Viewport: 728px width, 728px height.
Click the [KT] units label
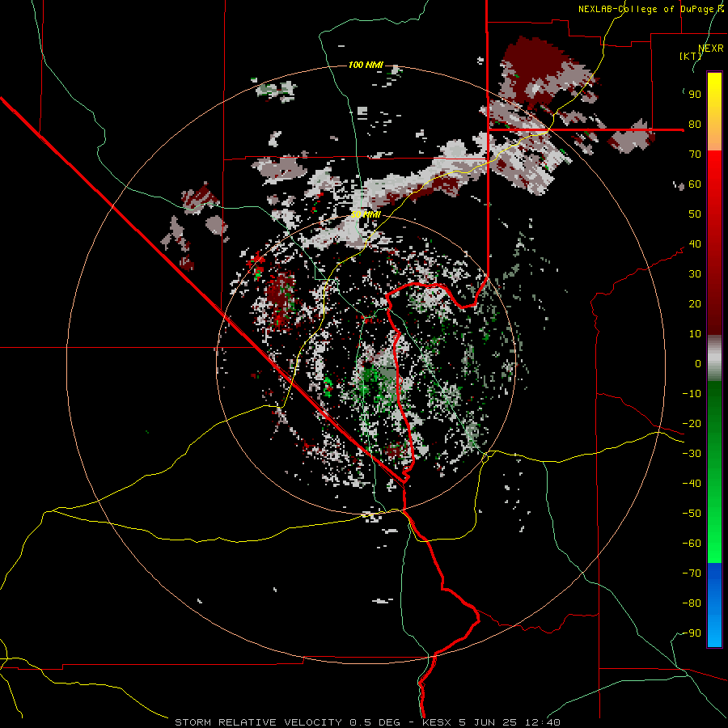691,56
